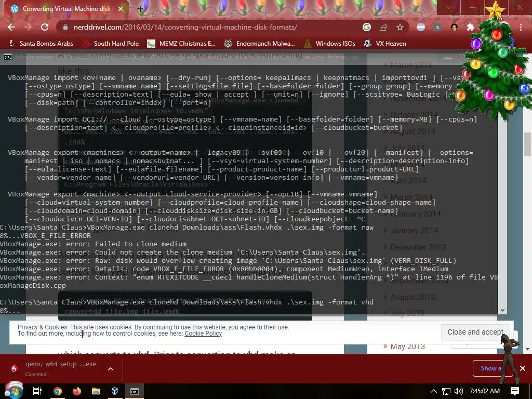Switch to Chrome in the taskbar
This screenshot has width=532, height=399.
[x=58, y=391]
